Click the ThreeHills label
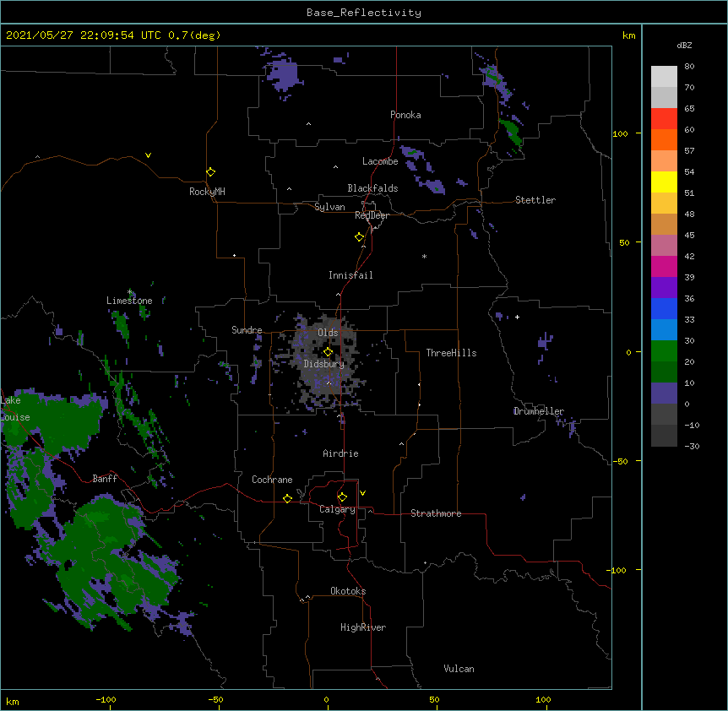The width and height of the screenshot is (728, 711). pyautogui.click(x=451, y=353)
